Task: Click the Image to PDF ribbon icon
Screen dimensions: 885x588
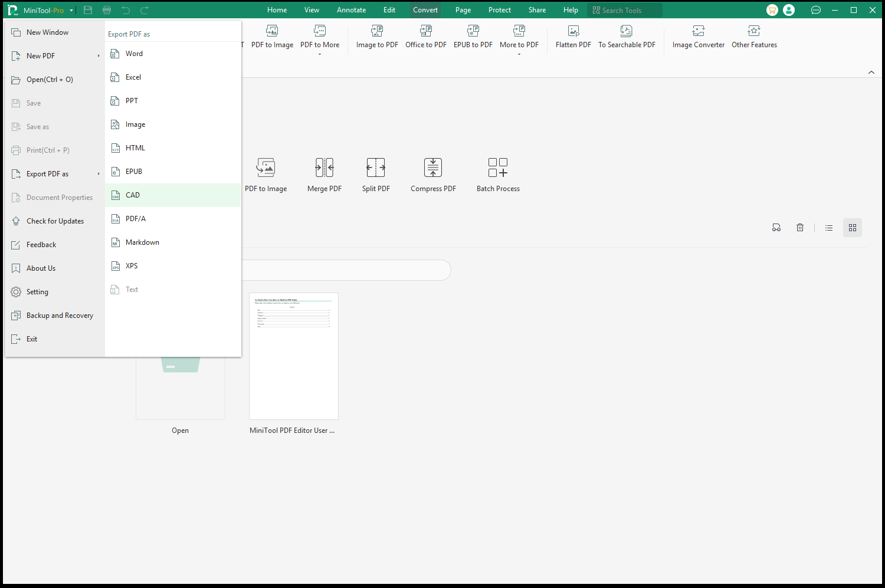Action: (377, 31)
